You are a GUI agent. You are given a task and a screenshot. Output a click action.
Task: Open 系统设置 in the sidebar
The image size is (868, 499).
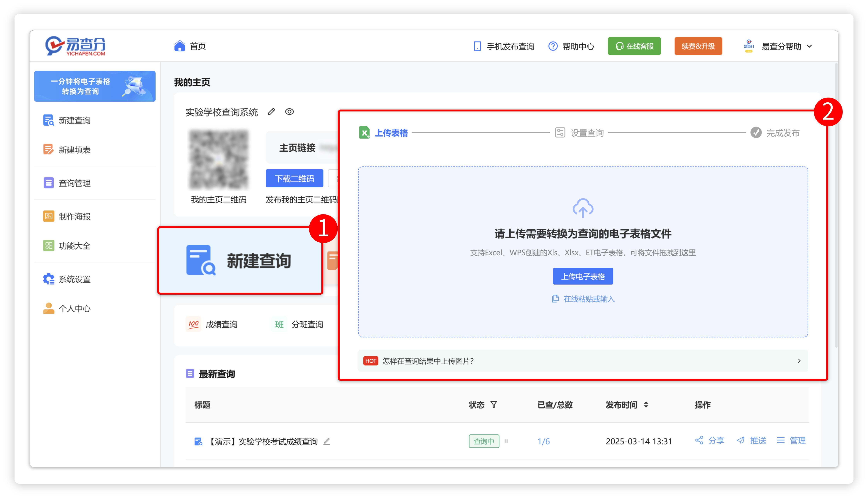67,279
